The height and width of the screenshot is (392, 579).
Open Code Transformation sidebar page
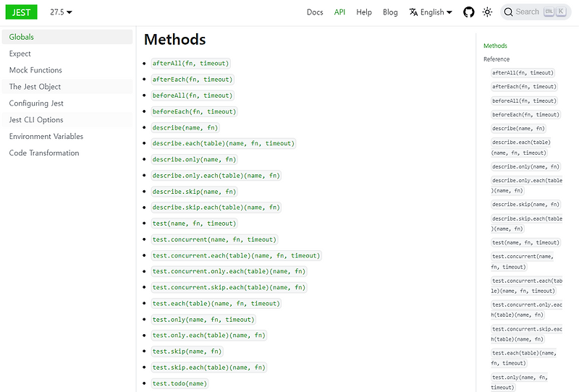click(x=44, y=153)
